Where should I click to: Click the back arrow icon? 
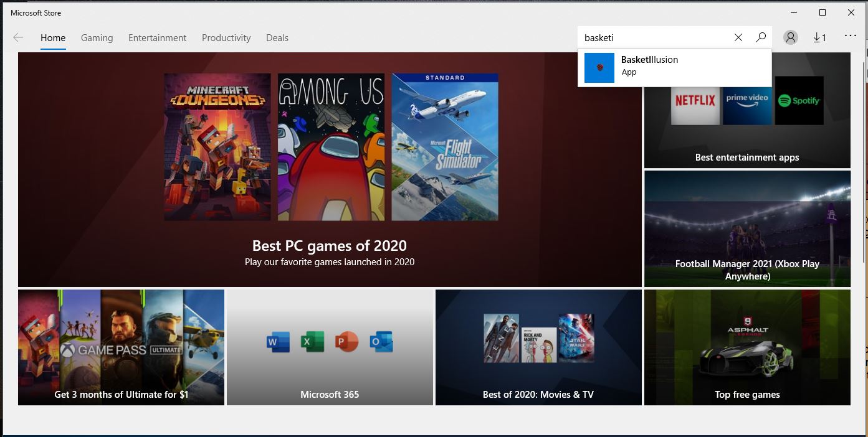tap(18, 37)
